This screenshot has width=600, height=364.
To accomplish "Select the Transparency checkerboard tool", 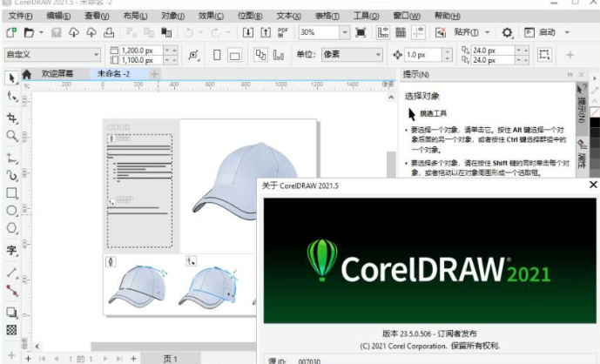I will click(x=11, y=330).
